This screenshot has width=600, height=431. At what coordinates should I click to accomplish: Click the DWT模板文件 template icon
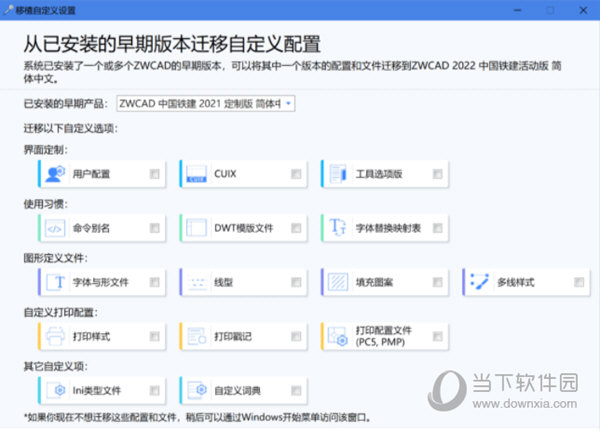196,228
